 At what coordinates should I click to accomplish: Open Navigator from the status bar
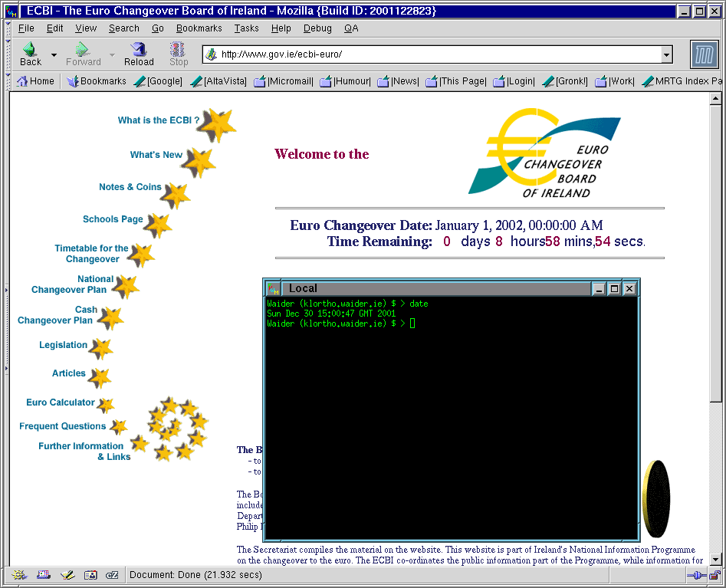19,575
